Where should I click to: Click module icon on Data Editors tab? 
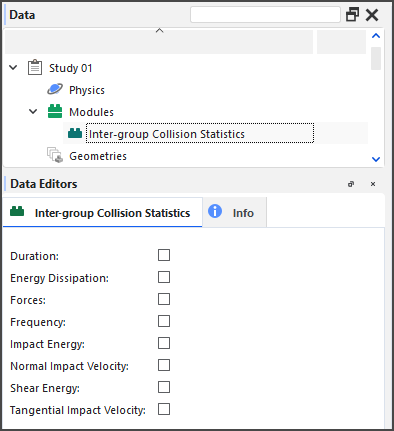pos(17,211)
